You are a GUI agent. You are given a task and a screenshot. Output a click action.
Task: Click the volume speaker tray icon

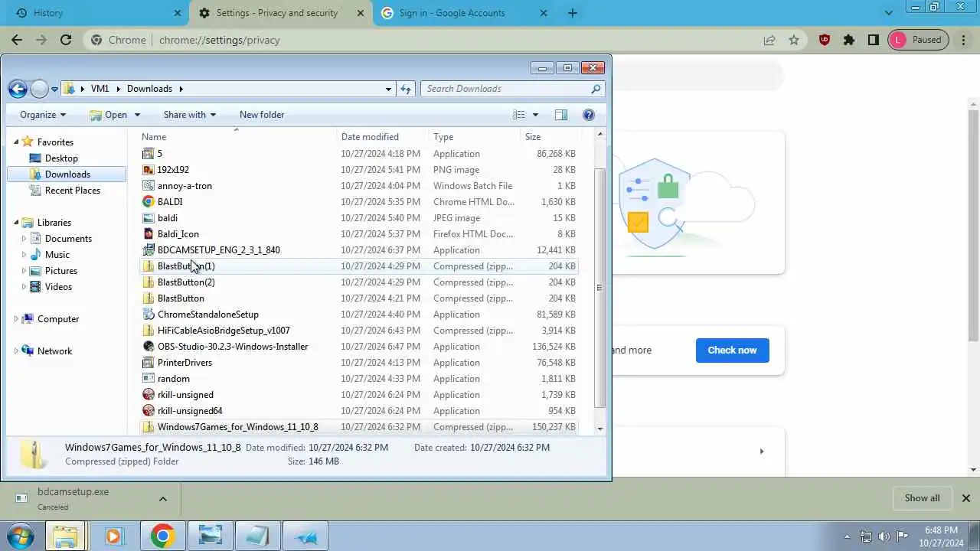pos(884,536)
